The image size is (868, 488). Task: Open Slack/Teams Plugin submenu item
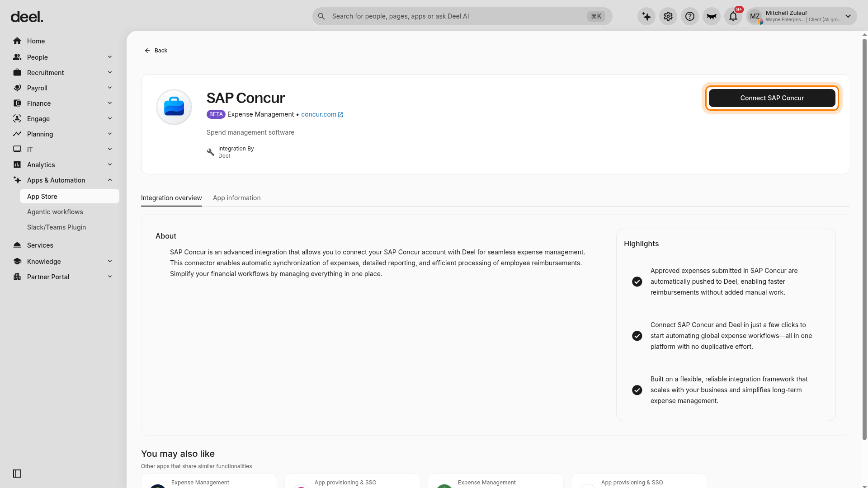click(x=57, y=227)
